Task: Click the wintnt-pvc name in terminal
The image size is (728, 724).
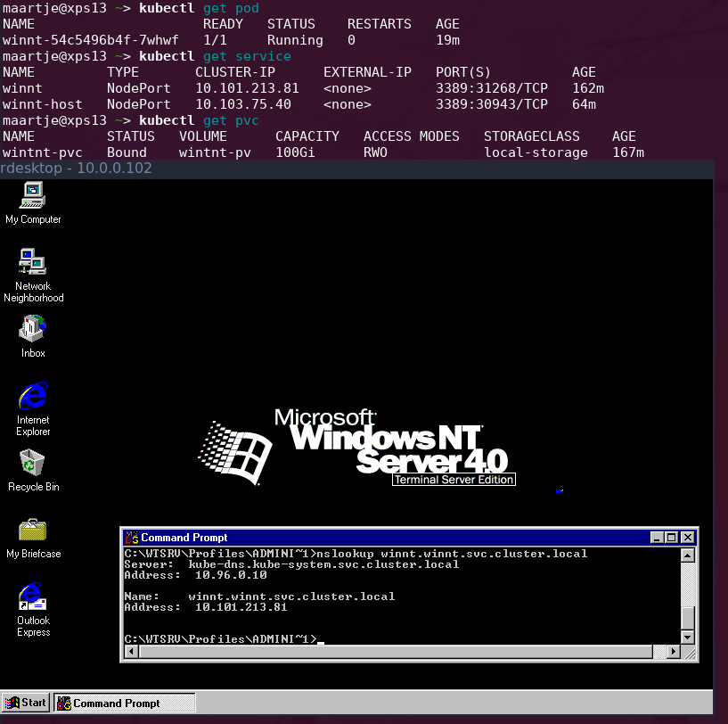Action: click(x=42, y=152)
